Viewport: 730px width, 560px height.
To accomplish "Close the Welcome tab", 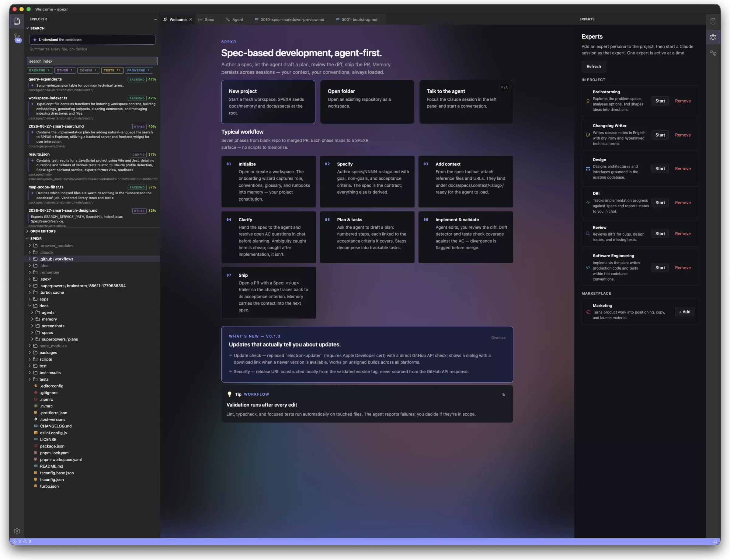I will 191,20.
